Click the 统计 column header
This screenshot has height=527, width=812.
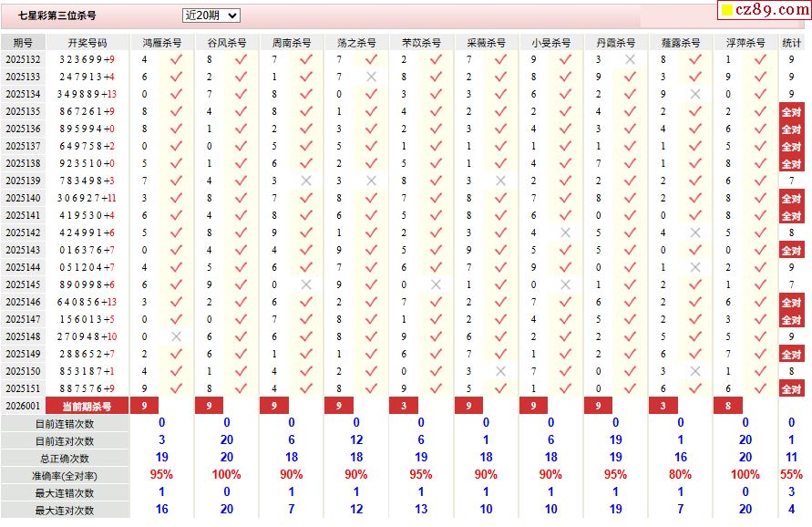pyautogui.click(x=791, y=43)
